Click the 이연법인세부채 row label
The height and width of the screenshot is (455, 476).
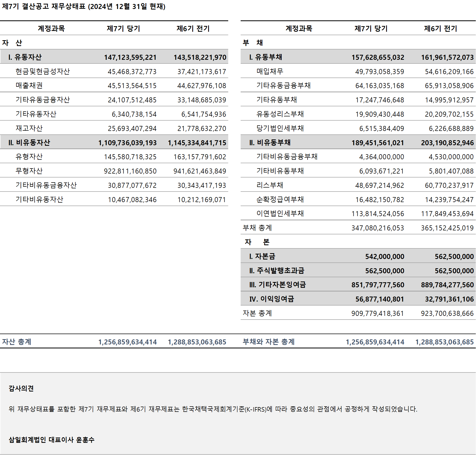(x=280, y=213)
